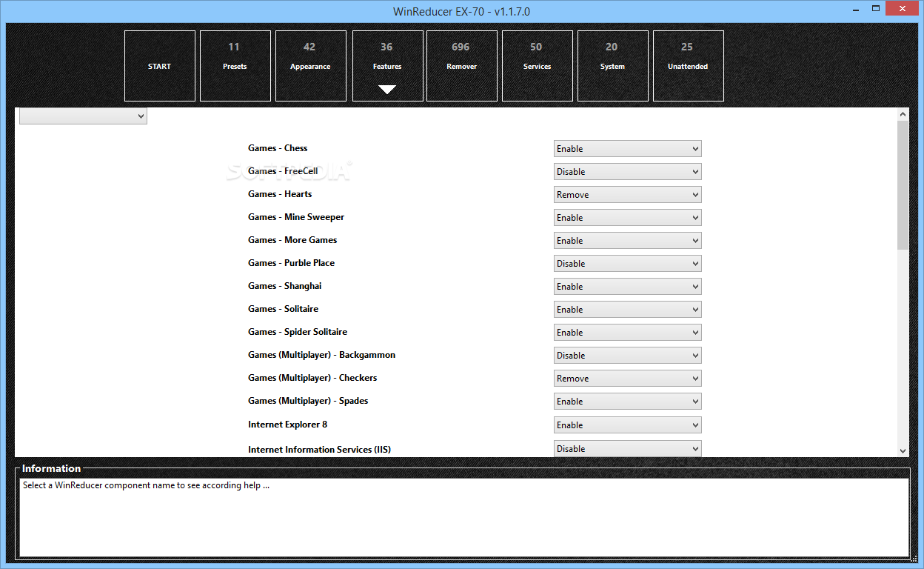The height and width of the screenshot is (569, 924).
Task: Select the Games - Purble Place label
Action: click(x=292, y=263)
